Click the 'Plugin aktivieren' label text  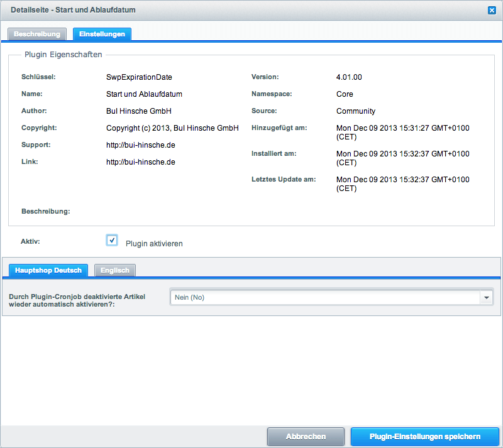tap(154, 243)
